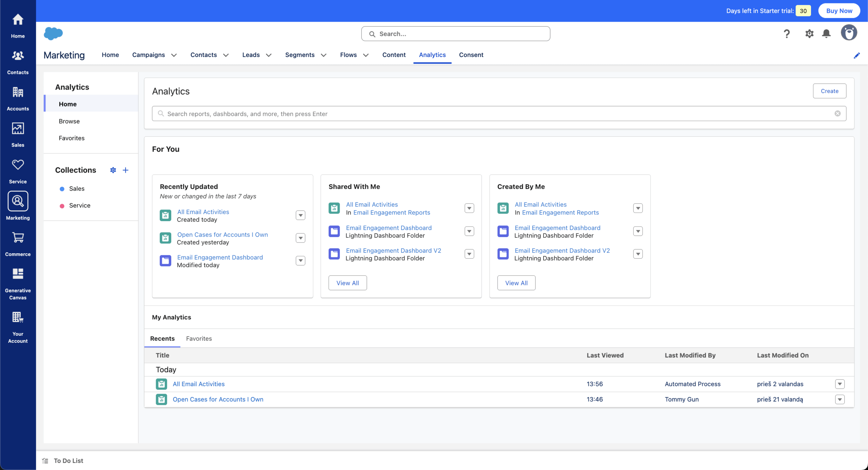Click the Create button

point(829,91)
